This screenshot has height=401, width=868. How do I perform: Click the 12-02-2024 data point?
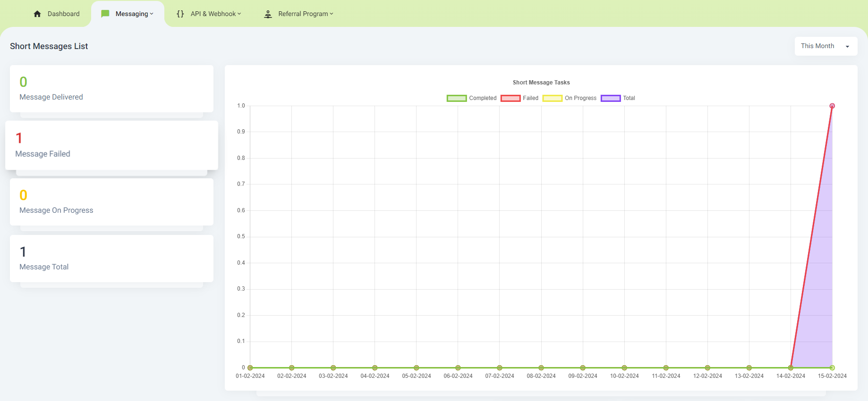click(x=707, y=368)
